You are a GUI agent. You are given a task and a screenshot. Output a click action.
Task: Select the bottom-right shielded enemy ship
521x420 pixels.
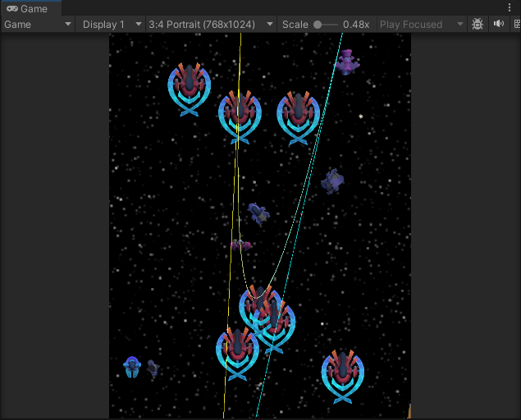point(342,375)
